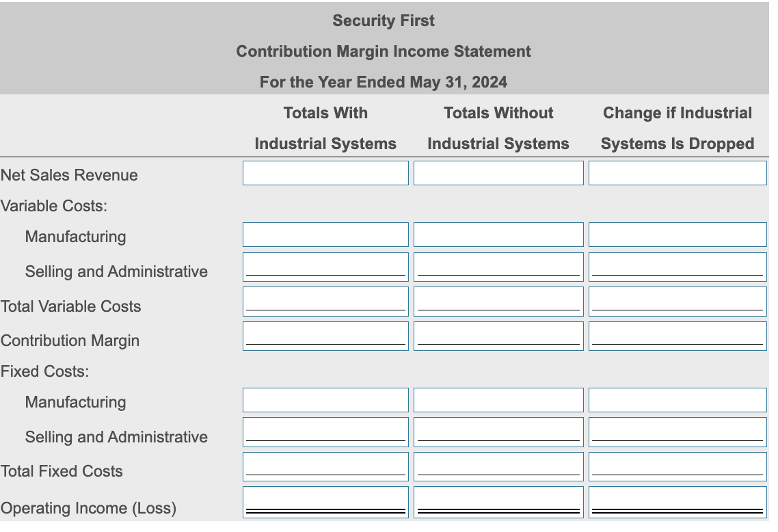Click Contribution Margin field without Industrial Systems
Viewport: 778px width, 532px height.
click(x=498, y=335)
